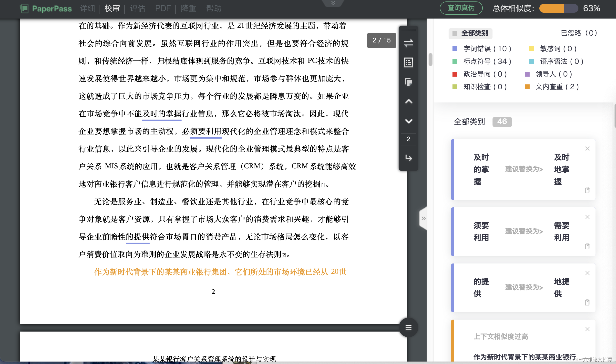Click the 须要利用 suggestion card

(523, 232)
